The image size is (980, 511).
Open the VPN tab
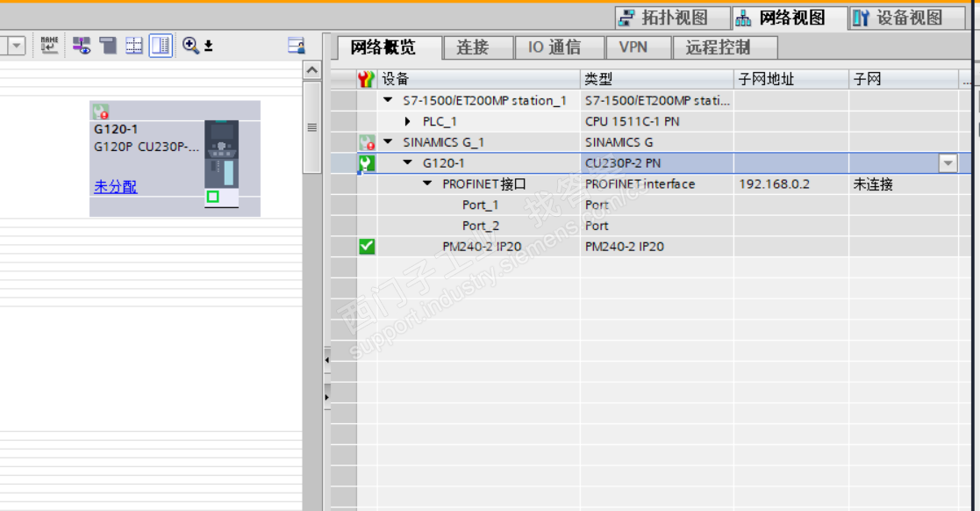tap(639, 47)
